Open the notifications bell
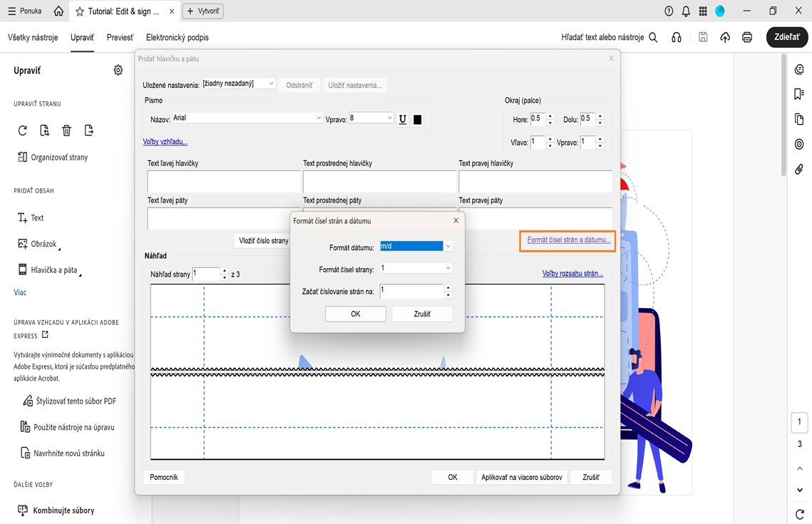The image size is (812, 524). pos(686,11)
